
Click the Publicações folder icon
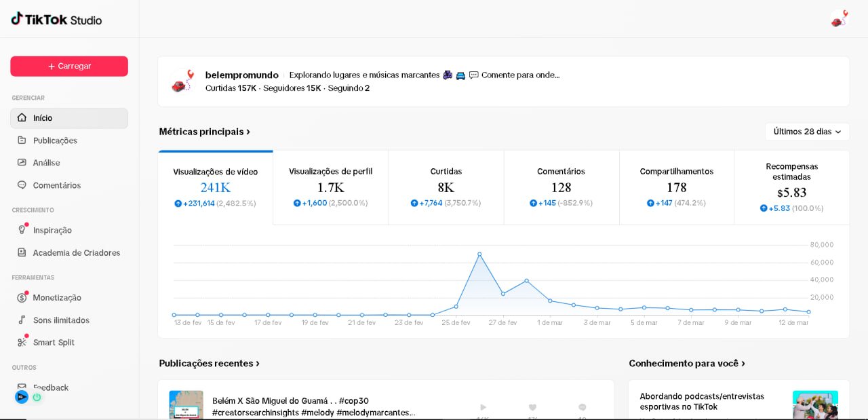(22, 140)
